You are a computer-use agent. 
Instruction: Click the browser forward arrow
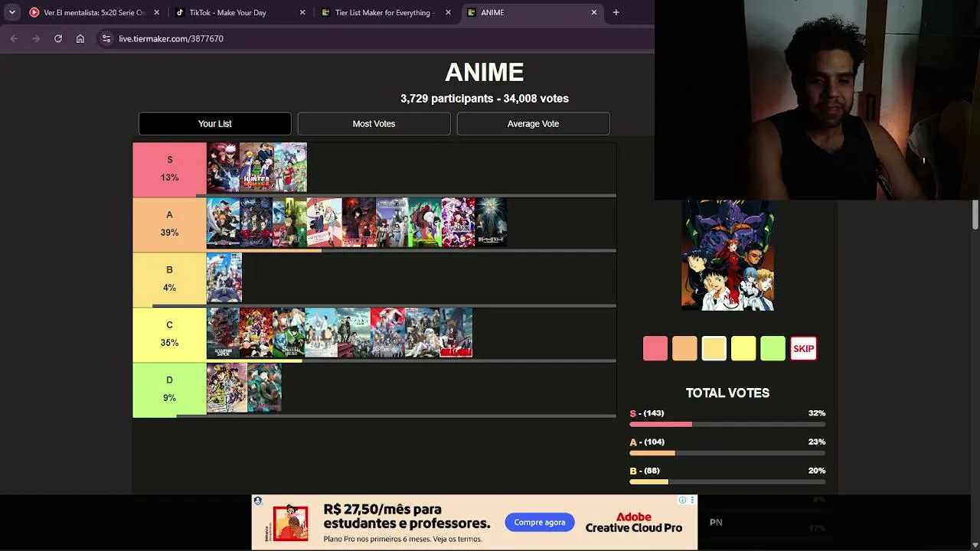[36, 38]
